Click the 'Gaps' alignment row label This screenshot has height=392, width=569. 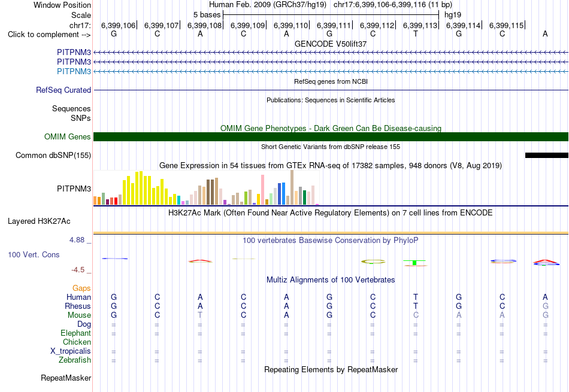(x=81, y=288)
